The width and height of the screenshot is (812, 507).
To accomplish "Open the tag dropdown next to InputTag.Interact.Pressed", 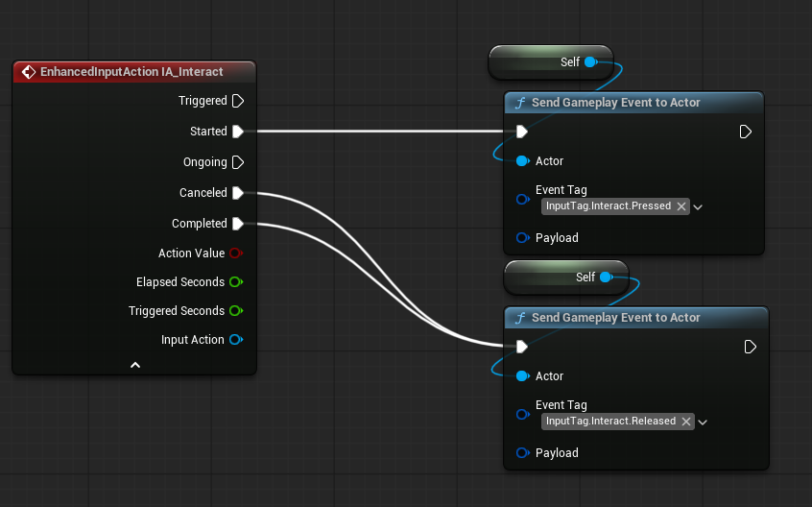I will pyautogui.click(x=698, y=207).
